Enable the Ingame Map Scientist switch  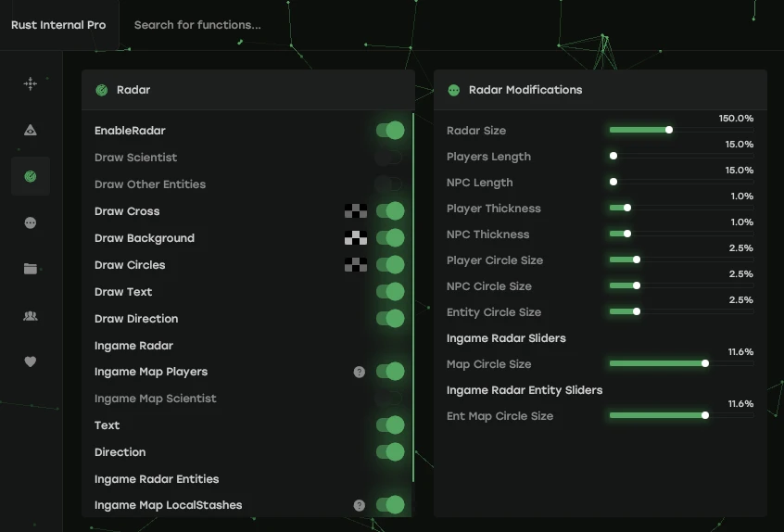[389, 399]
